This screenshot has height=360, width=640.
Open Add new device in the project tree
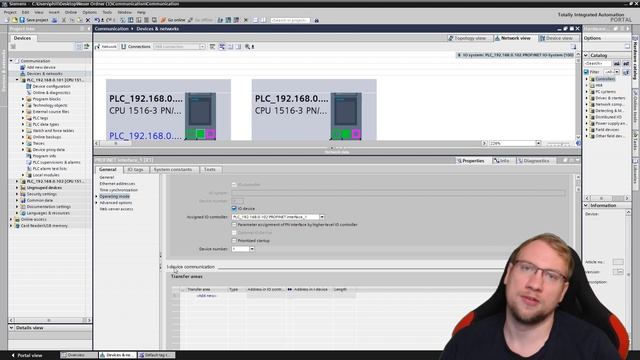(41, 67)
